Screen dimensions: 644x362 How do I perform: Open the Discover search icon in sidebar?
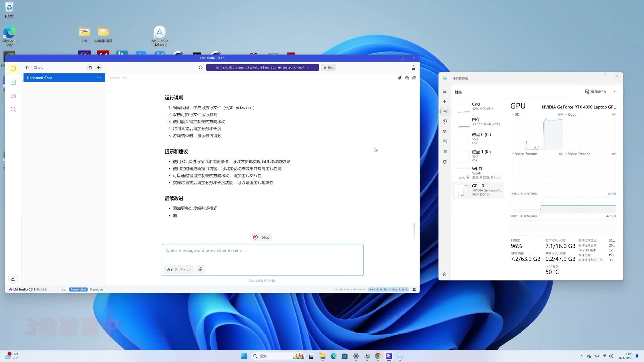click(13, 109)
